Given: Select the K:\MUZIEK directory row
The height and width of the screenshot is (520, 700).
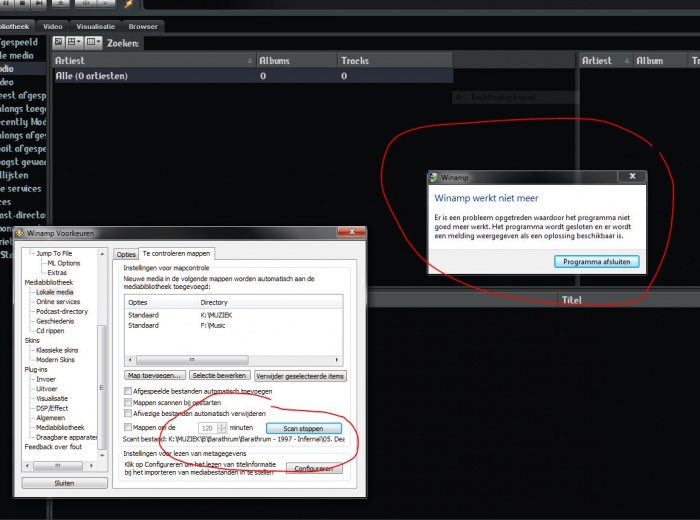Looking at the screenshot, I should pyautogui.click(x=233, y=315).
